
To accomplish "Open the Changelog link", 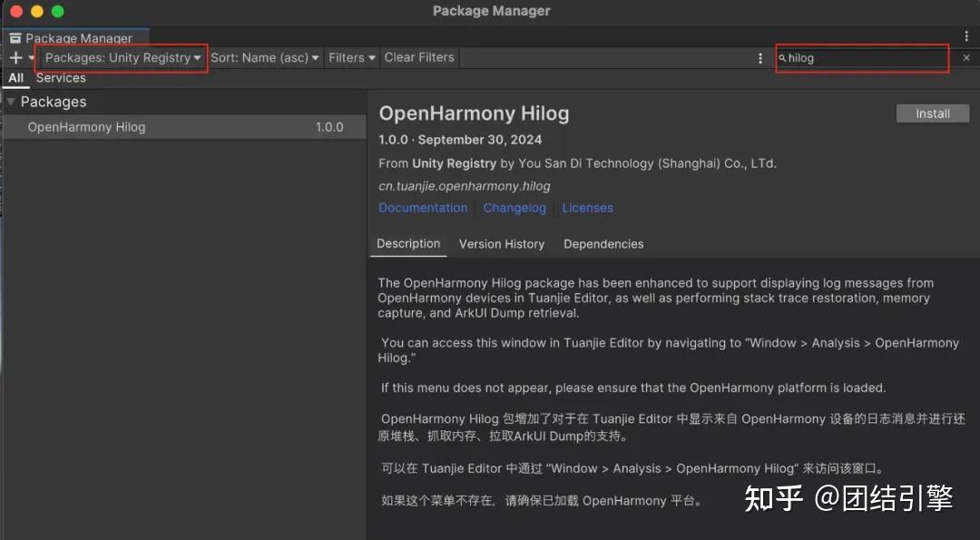I will pos(514,207).
